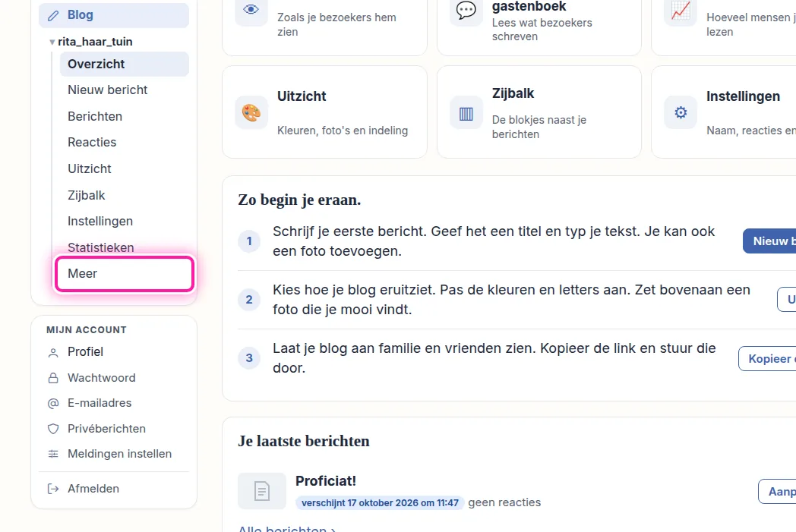Click the rita_haar_tuin blog name
796x532 pixels.
click(95, 42)
